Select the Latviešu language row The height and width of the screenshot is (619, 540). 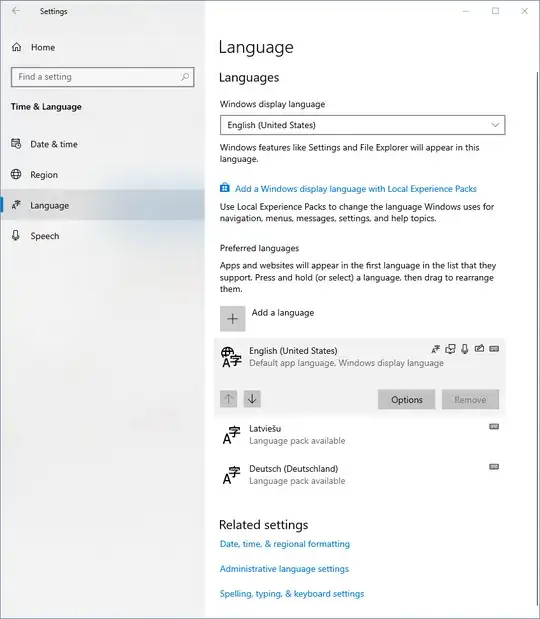pos(359,435)
